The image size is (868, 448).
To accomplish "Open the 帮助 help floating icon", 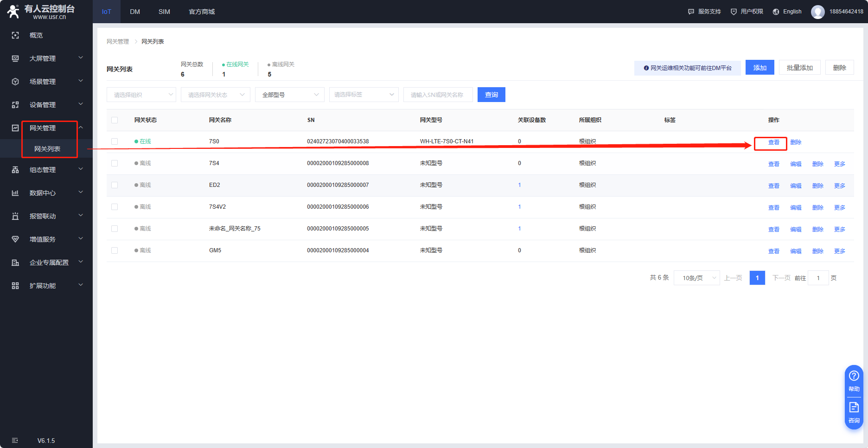I will click(x=854, y=380).
